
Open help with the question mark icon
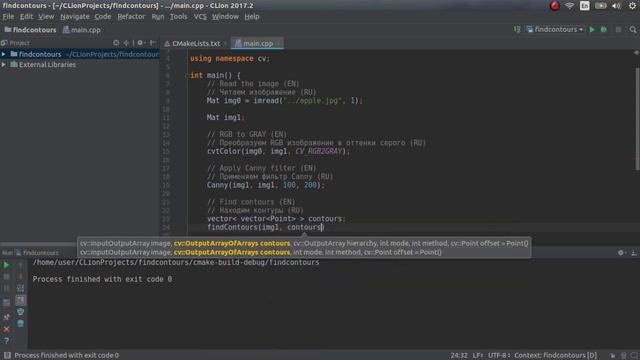(6, 341)
